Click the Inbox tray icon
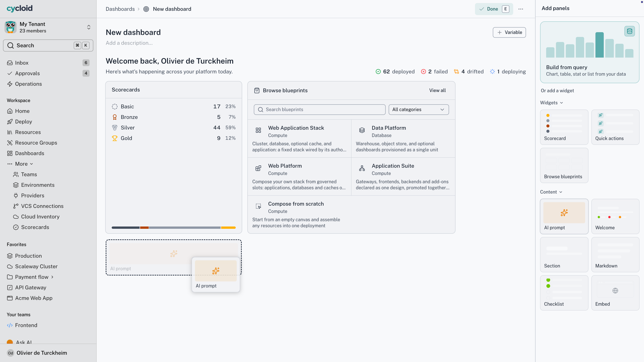 (10, 63)
